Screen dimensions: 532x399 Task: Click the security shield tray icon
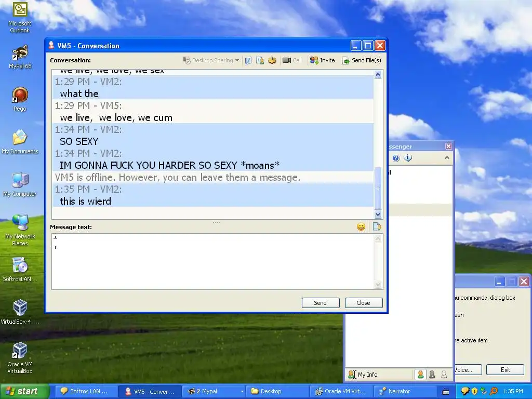click(x=474, y=391)
